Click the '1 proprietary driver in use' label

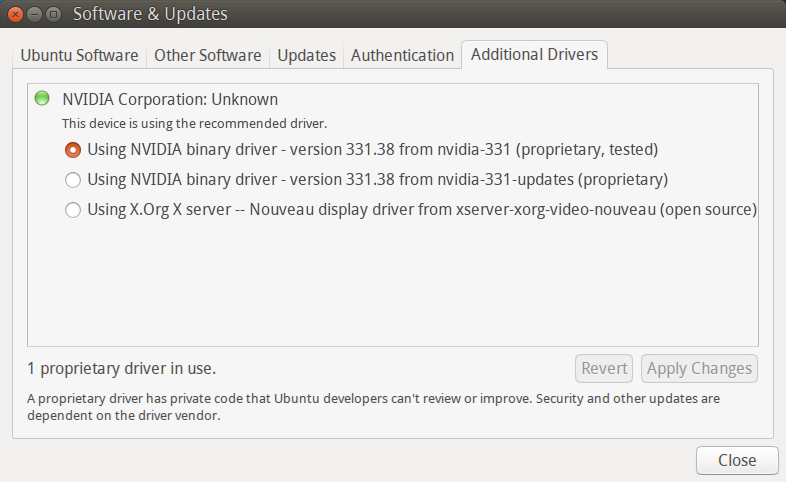pos(121,369)
